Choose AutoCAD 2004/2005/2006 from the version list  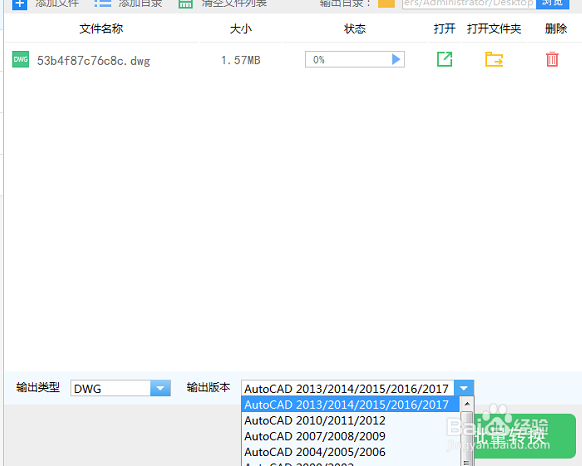point(351,452)
